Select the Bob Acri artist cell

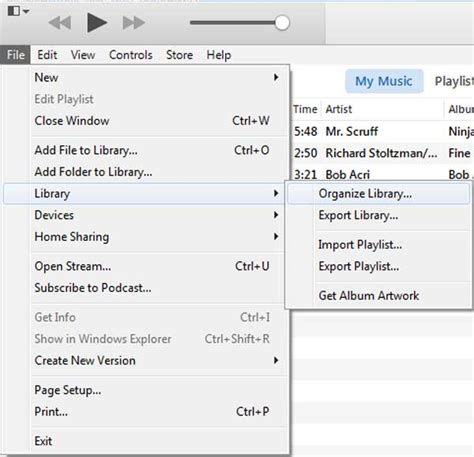[x=348, y=175]
